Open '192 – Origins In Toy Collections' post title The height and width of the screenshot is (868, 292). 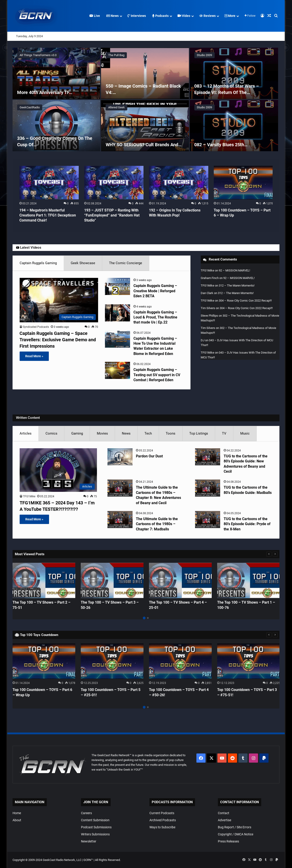point(175,213)
